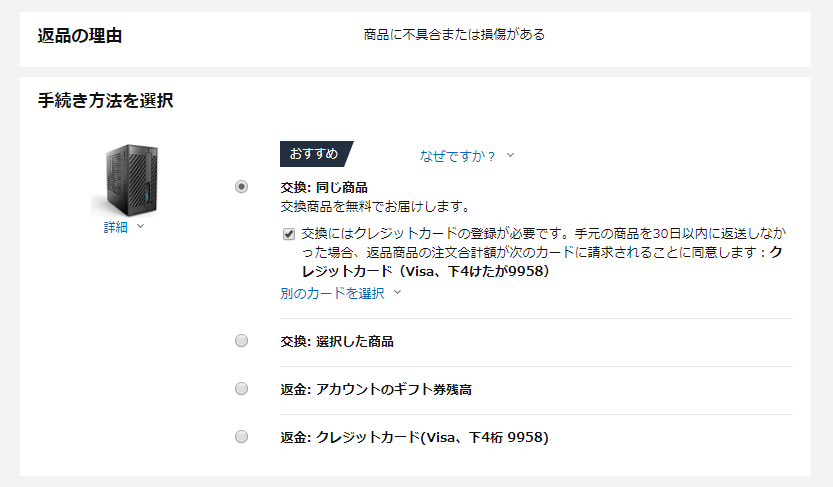This screenshot has width=833, height=487.
Task: Click the 返品の理由 section heading
Action: pos(80,36)
